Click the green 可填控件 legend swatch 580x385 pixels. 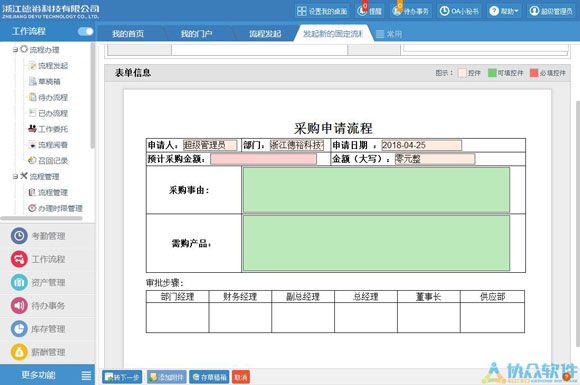492,73
